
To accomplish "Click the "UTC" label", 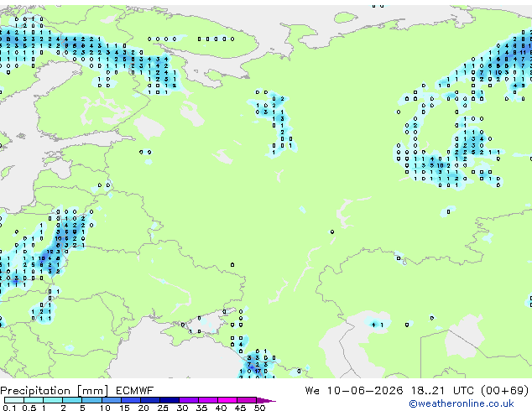I will pyautogui.click(x=464, y=391).
